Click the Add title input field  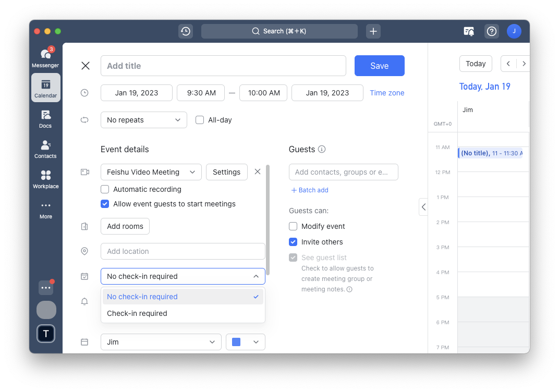[x=223, y=66]
